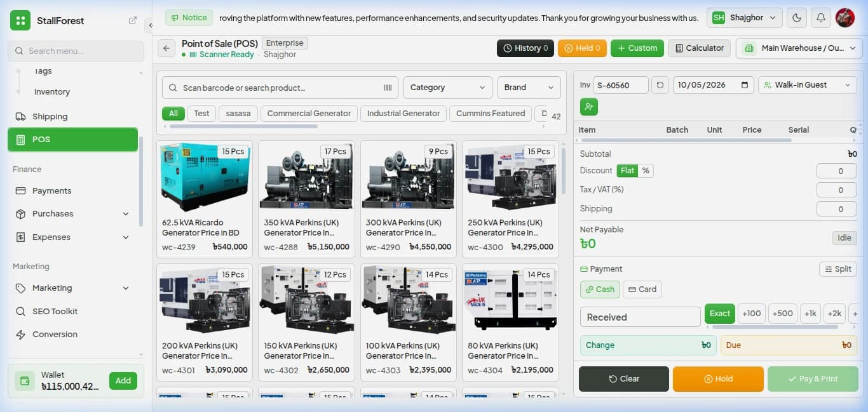Open the Calculator
868x412 pixels.
[x=700, y=48]
